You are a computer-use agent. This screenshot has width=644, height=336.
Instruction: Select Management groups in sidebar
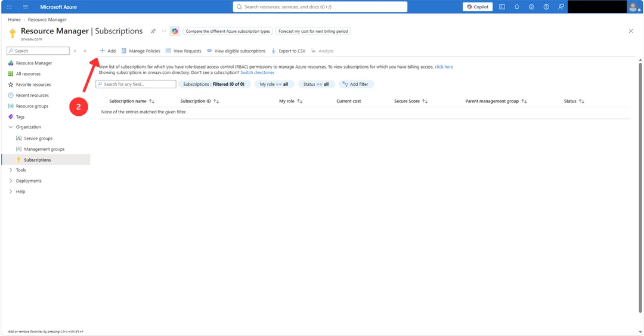pyautogui.click(x=44, y=149)
